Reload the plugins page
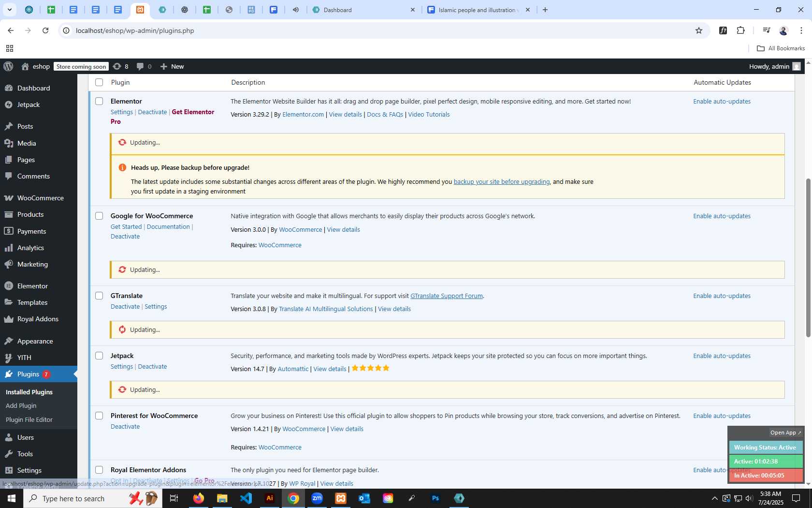Image resolution: width=812 pixels, height=508 pixels. point(45,30)
